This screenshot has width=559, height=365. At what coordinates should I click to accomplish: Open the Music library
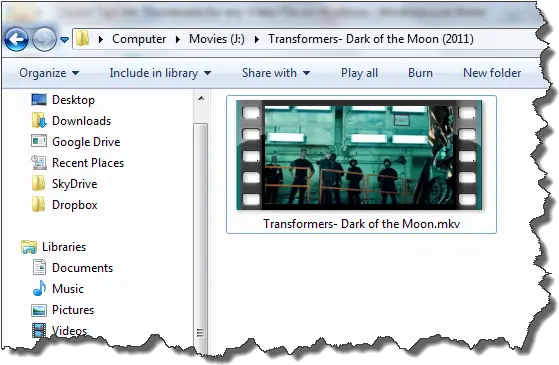coord(68,289)
